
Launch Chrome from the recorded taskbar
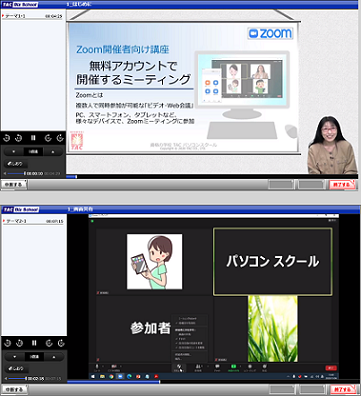(x=111, y=376)
